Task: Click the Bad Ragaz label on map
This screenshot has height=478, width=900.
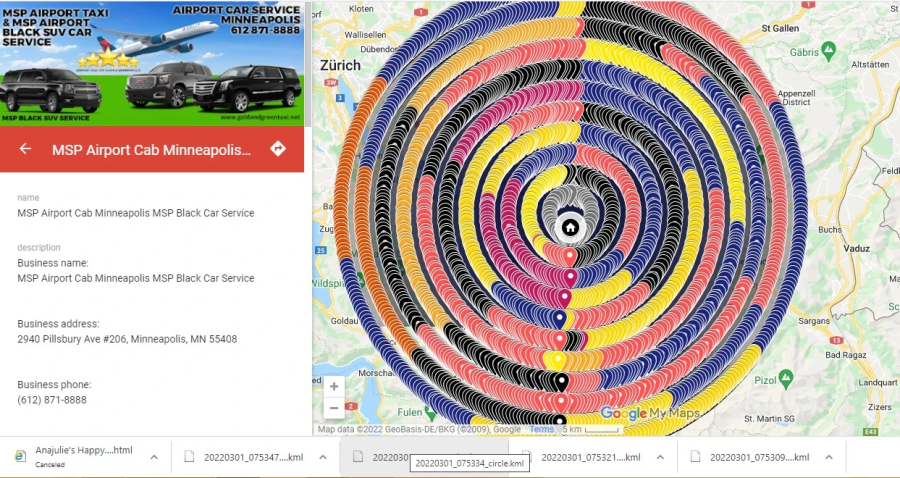Action: pyautogui.click(x=845, y=355)
